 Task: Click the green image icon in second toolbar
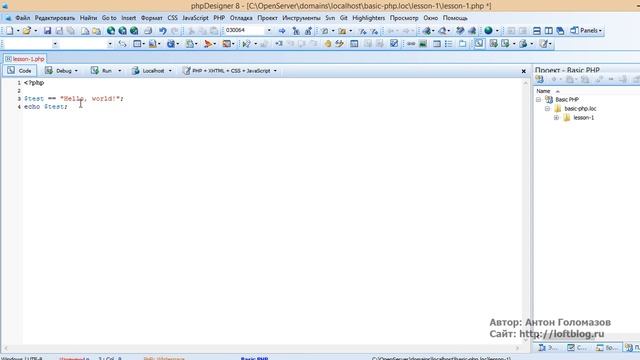[x=423, y=44]
